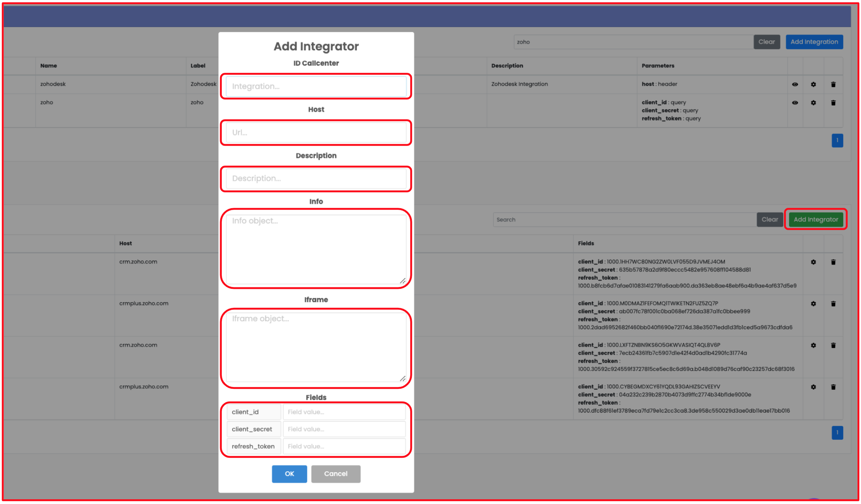The height and width of the screenshot is (504, 861).
Task: Go to page 1 of integrators list
Action: 837,433
